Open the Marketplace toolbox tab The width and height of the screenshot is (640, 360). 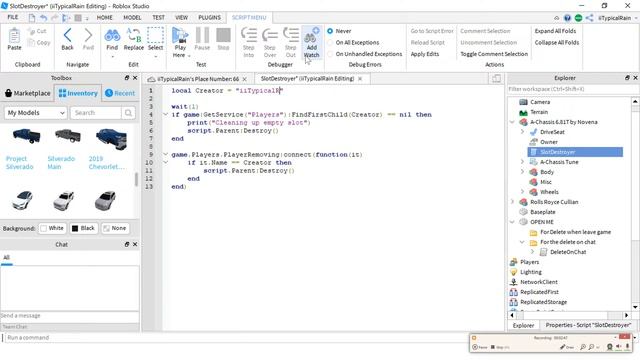[x=28, y=93]
